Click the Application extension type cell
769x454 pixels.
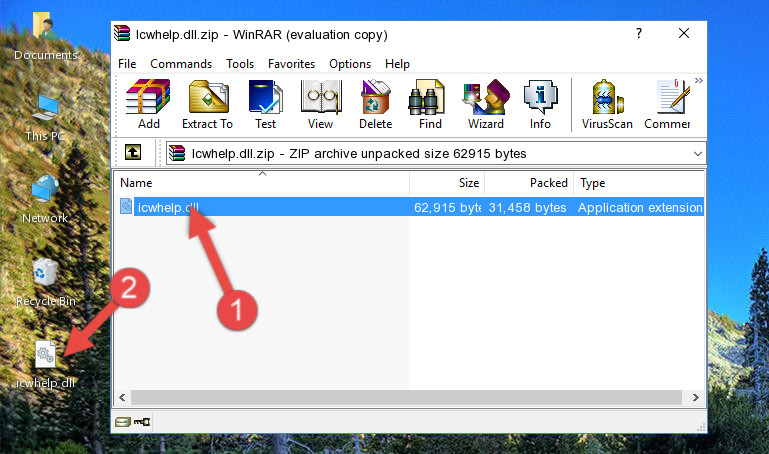pyautogui.click(x=640, y=207)
